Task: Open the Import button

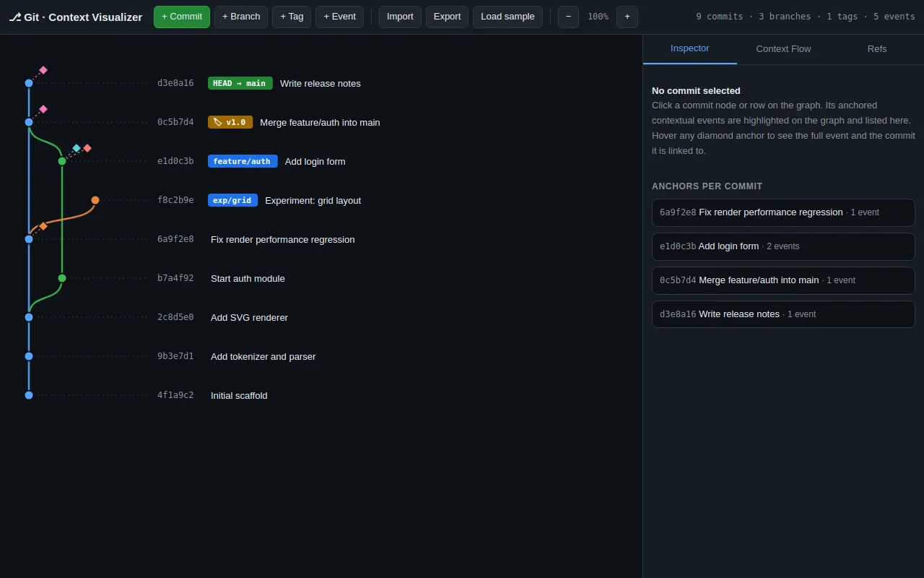Action: (x=400, y=17)
